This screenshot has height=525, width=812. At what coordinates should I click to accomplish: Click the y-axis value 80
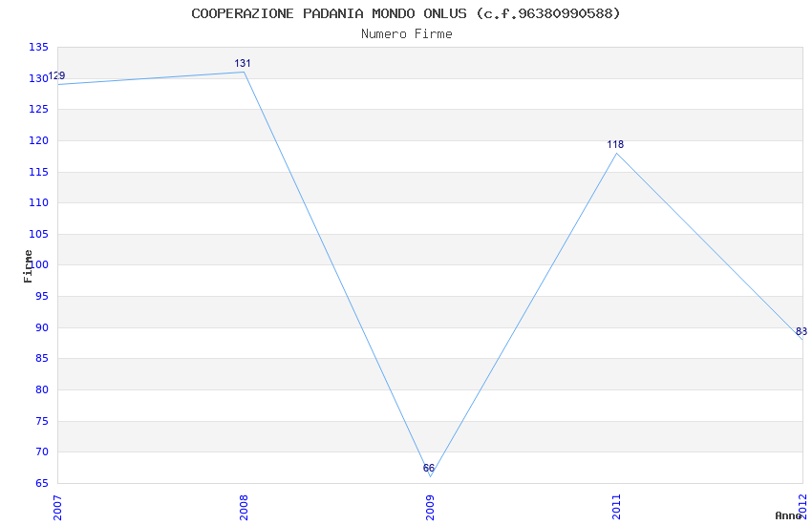pos(41,390)
